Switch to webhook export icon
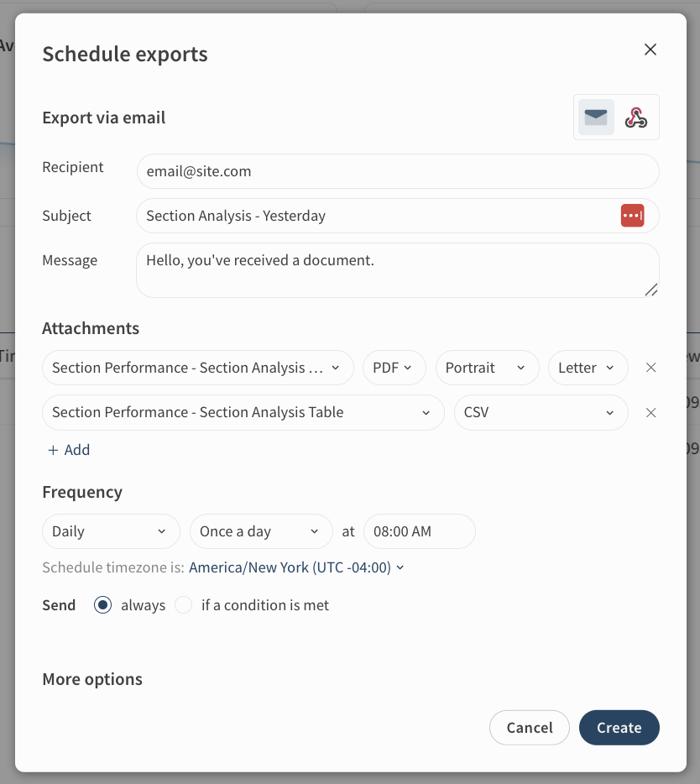This screenshot has width=700, height=784. click(x=636, y=118)
